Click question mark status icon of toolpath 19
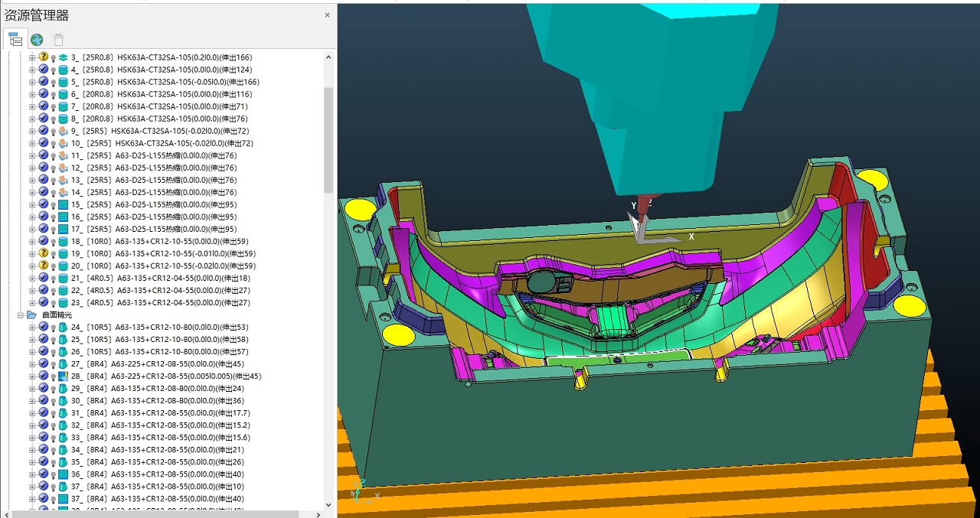 (x=44, y=253)
